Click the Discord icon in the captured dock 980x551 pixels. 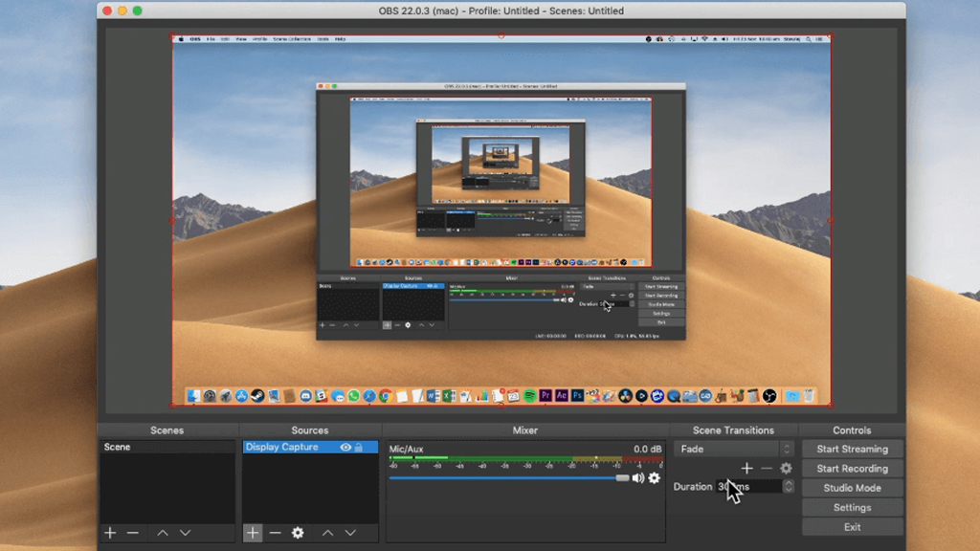(305, 396)
